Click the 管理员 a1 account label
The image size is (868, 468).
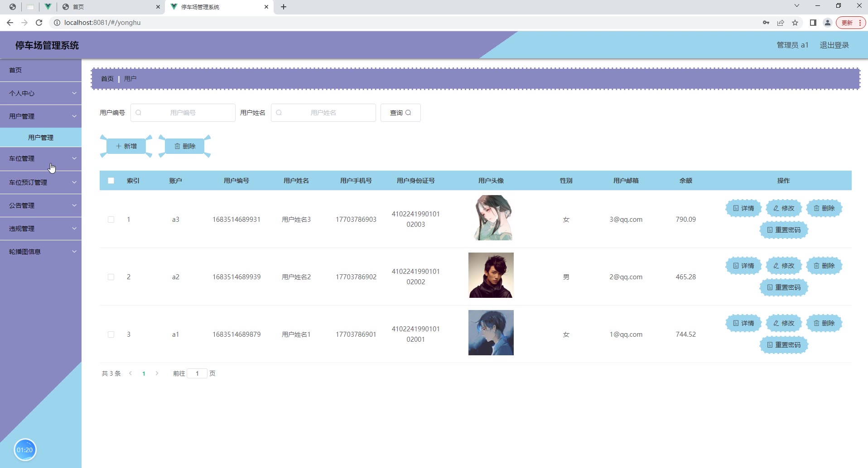click(x=792, y=45)
